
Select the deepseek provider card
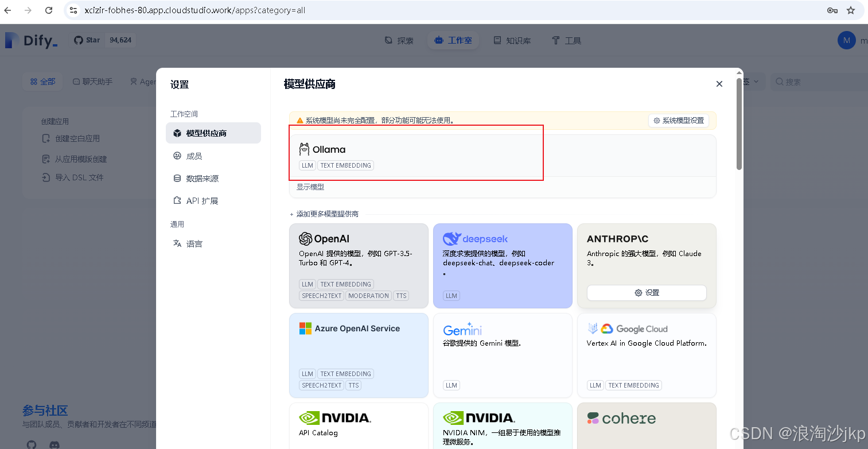(503, 266)
